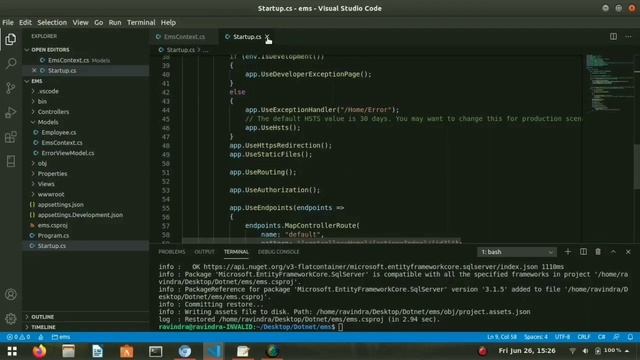Expand the .vscode folder
640x360 pixels.
[48, 91]
